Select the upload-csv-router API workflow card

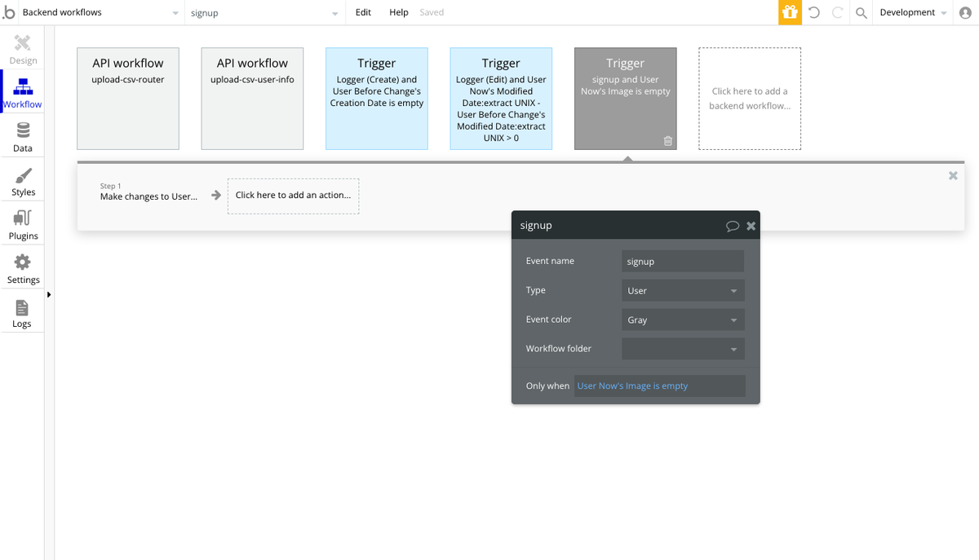128,99
